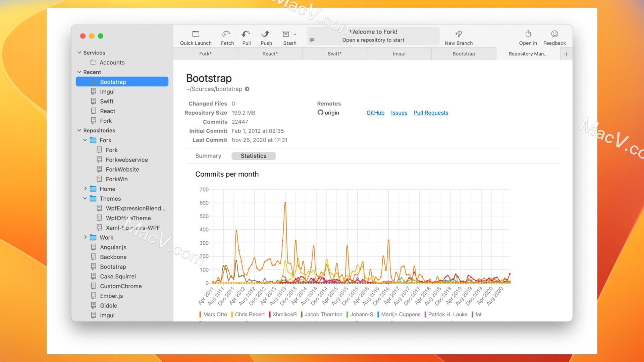
Task: Open the Open in share icon
Action: (x=528, y=34)
